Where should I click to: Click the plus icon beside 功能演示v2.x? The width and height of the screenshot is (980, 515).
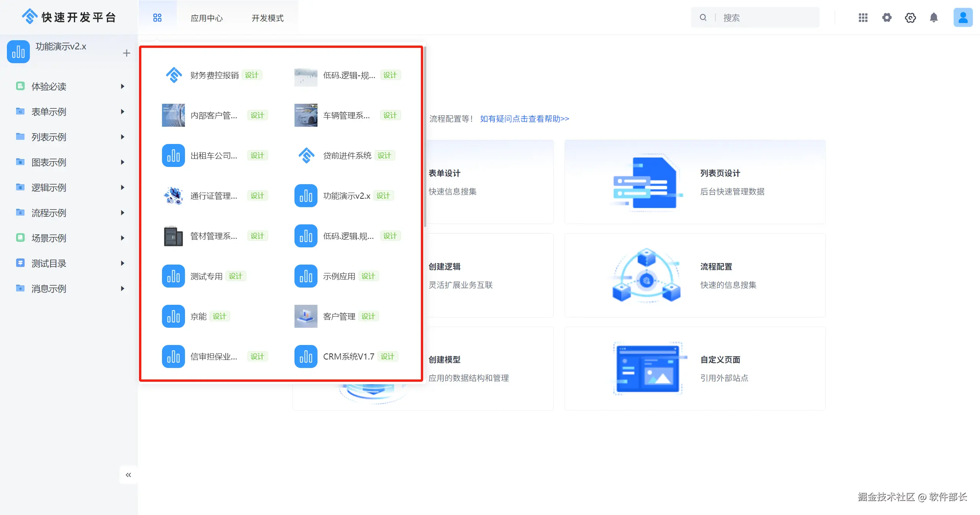point(126,53)
